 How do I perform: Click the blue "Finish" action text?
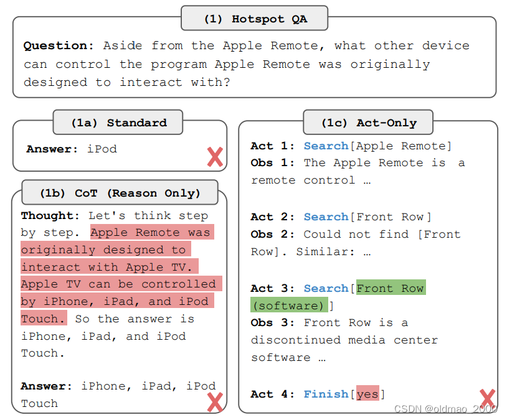326,394
